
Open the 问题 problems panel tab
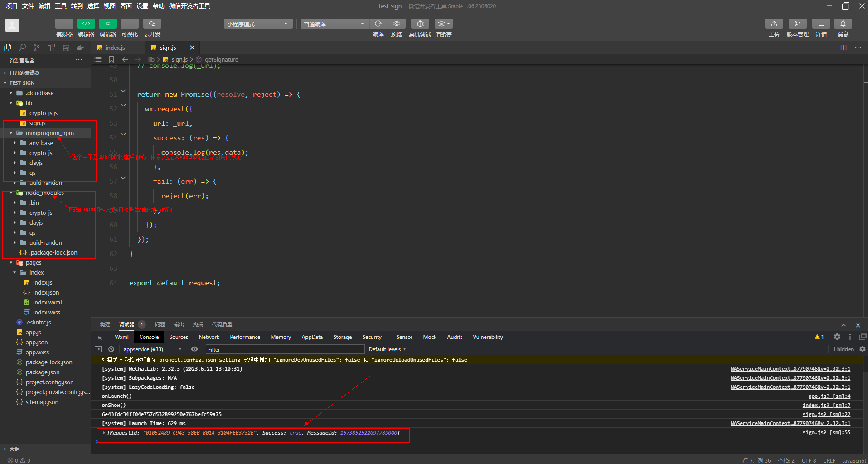[x=160, y=324]
